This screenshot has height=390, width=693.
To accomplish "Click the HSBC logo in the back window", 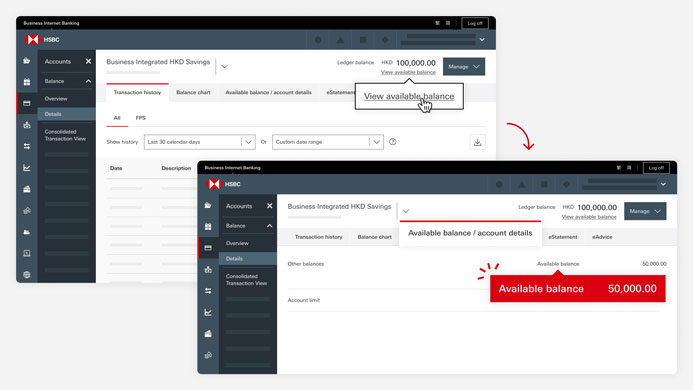I will [42, 39].
